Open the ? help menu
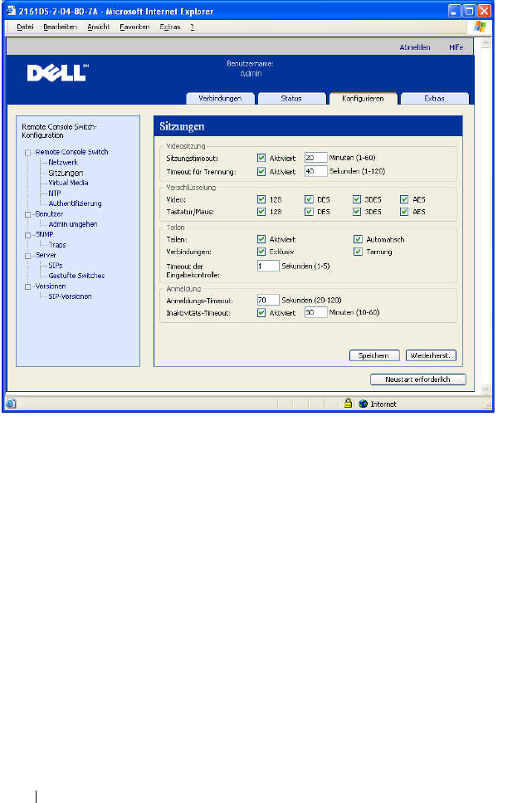 tap(192, 27)
